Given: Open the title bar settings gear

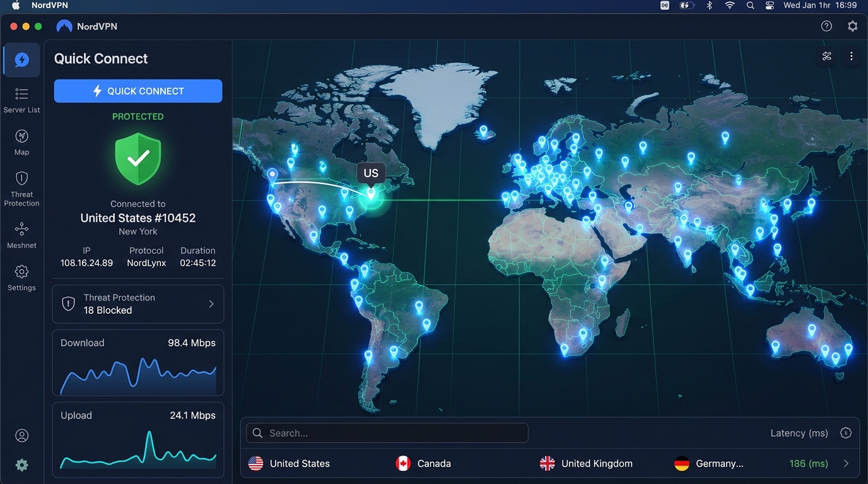Looking at the screenshot, I should 852,26.
